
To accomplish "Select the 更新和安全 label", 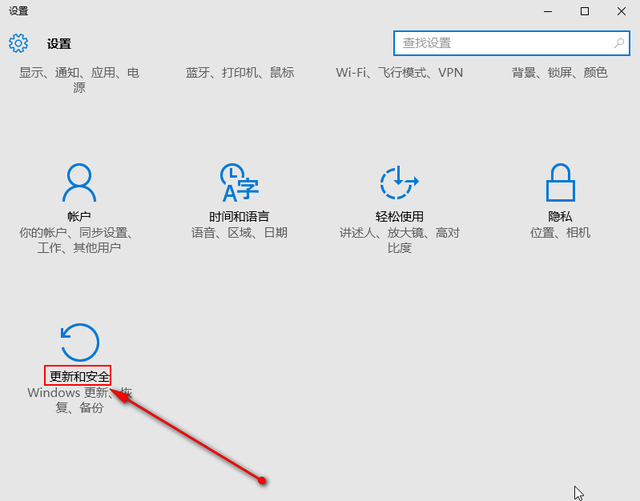I will pos(80,376).
